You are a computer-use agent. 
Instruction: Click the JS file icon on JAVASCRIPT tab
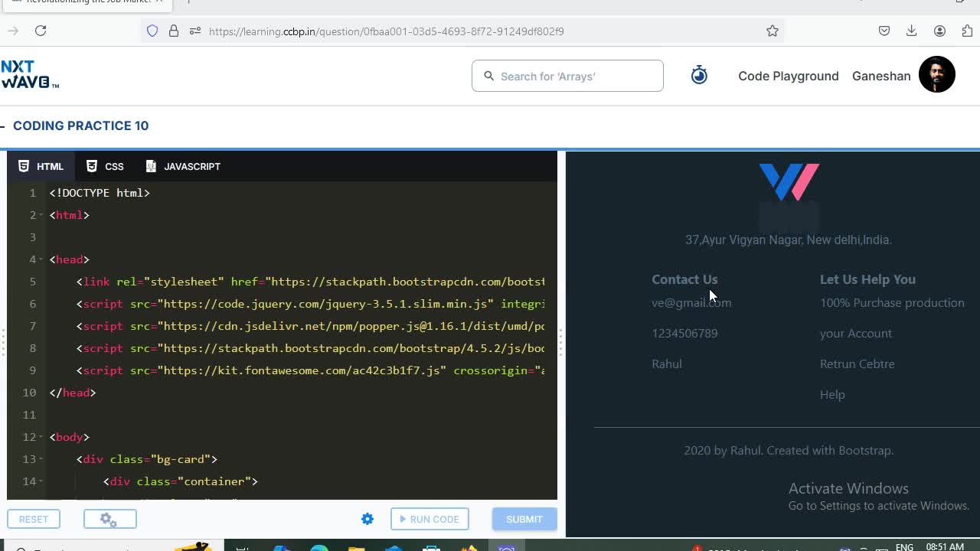pyautogui.click(x=151, y=166)
